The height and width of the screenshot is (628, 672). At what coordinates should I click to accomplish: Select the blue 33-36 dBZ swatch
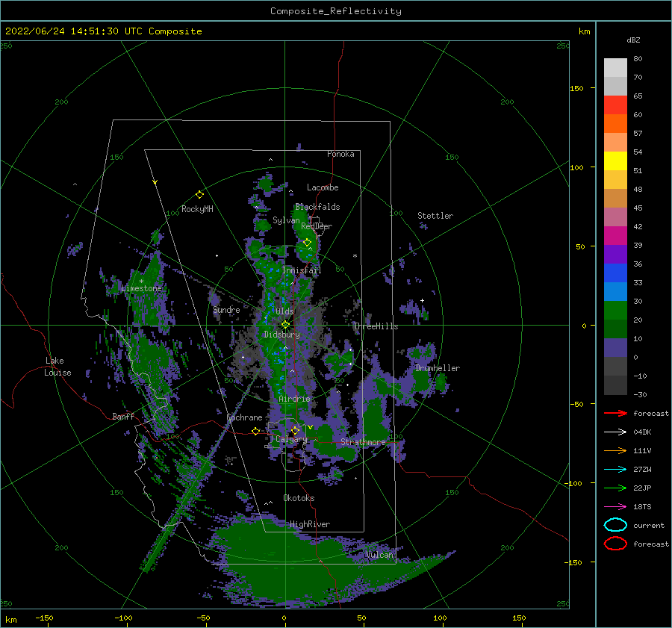[x=615, y=273]
